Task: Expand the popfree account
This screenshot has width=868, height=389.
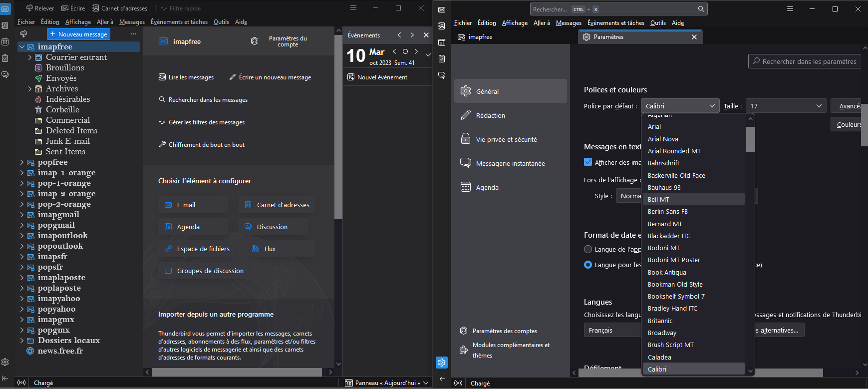Action: tap(21, 162)
